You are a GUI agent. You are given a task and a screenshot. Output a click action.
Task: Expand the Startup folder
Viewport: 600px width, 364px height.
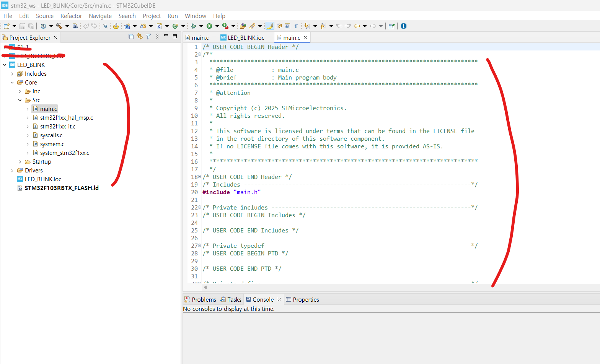[x=20, y=162]
